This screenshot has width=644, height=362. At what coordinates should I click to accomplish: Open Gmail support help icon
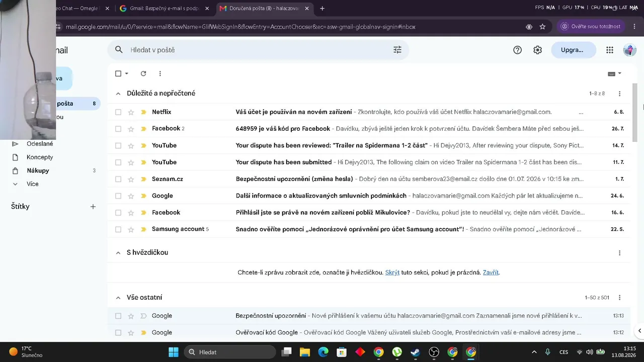pyautogui.click(x=517, y=50)
